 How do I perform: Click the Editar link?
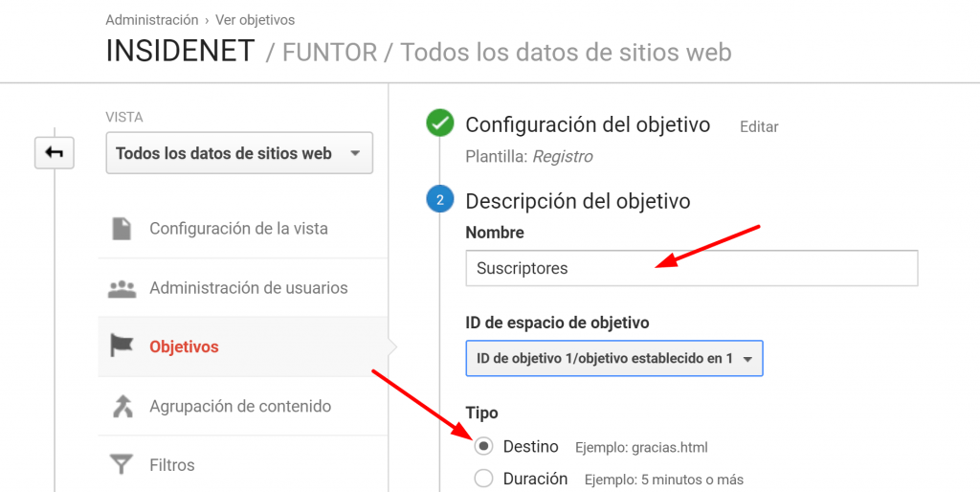point(759,126)
